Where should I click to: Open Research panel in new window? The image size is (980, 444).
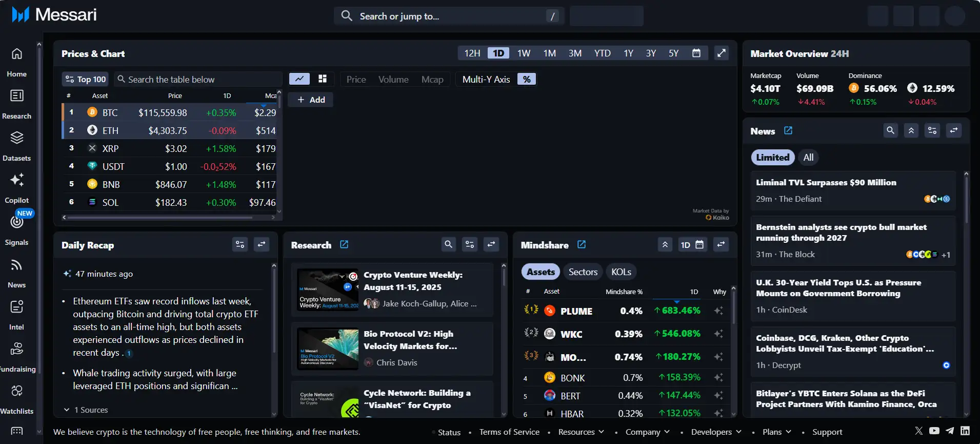(344, 245)
